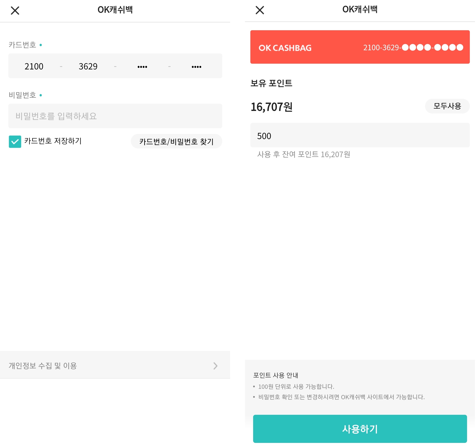Click the fourth masked card number field
The height and width of the screenshot is (448, 476).
197,67
